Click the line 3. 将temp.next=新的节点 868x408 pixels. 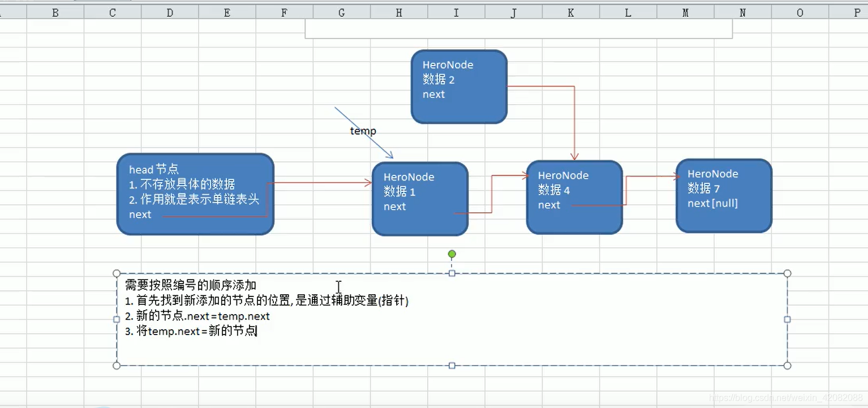191,332
